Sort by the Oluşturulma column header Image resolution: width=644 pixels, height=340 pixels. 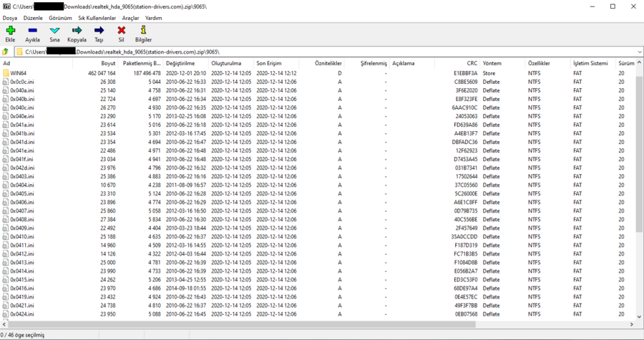pyautogui.click(x=231, y=64)
